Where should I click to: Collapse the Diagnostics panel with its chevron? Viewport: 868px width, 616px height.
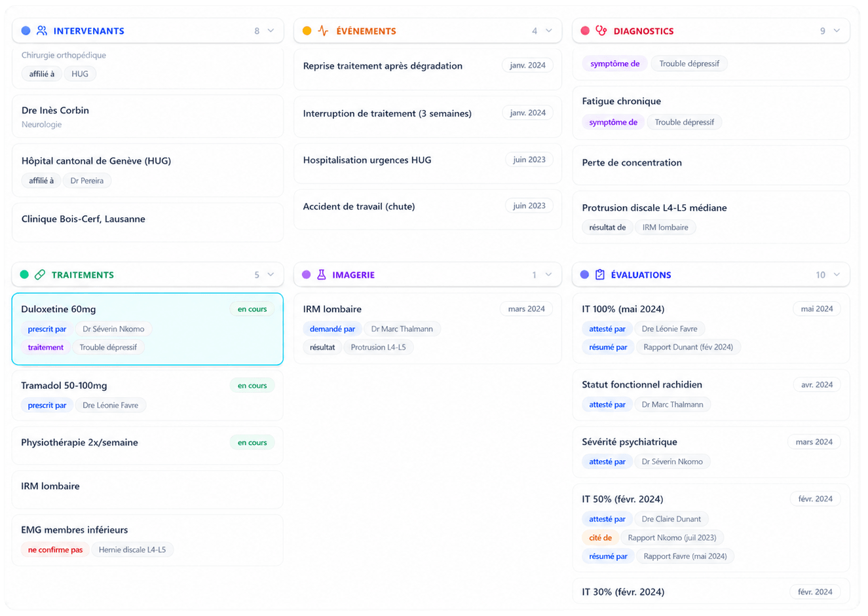(837, 31)
